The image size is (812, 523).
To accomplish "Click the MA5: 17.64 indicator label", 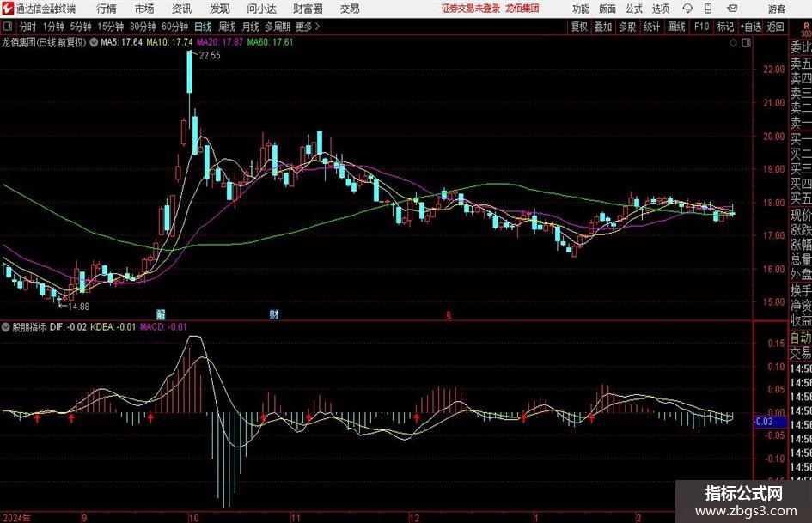I will click(x=121, y=42).
